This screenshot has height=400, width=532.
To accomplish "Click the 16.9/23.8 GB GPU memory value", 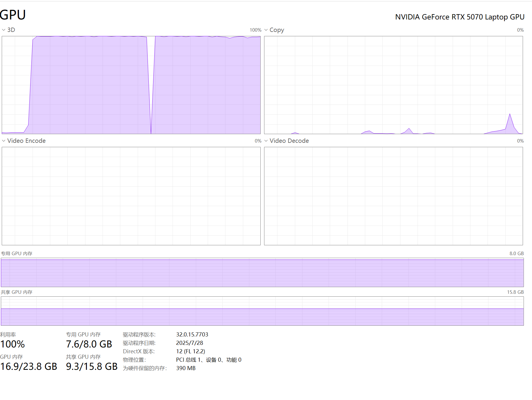I will pos(29,367).
